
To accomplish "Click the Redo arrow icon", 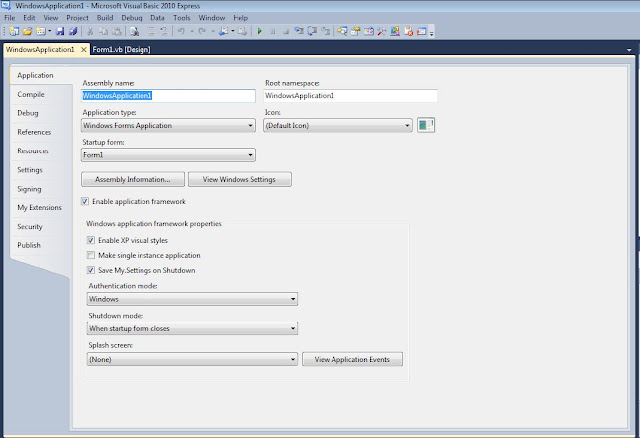I will 202,31.
